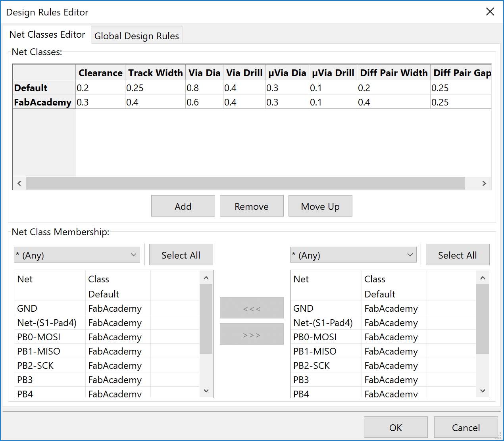
Task: Select PB2-SCK in right list
Action: pyautogui.click(x=383, y=365)
